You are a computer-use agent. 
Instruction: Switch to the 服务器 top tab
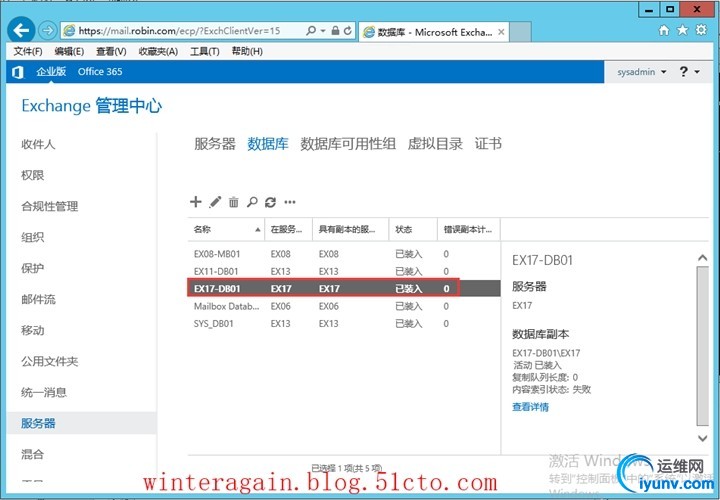(x=215, y=144)
